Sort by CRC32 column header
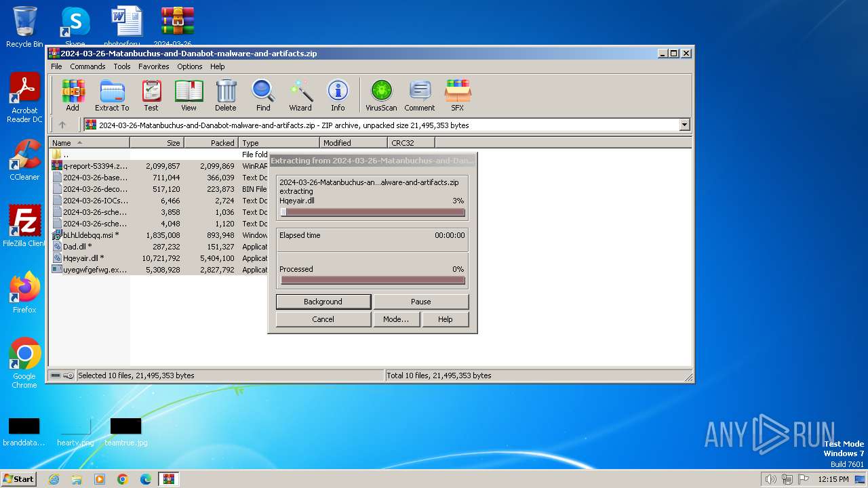Image resolution: width=868 pixels, height=488 pixels. (411, 143)
